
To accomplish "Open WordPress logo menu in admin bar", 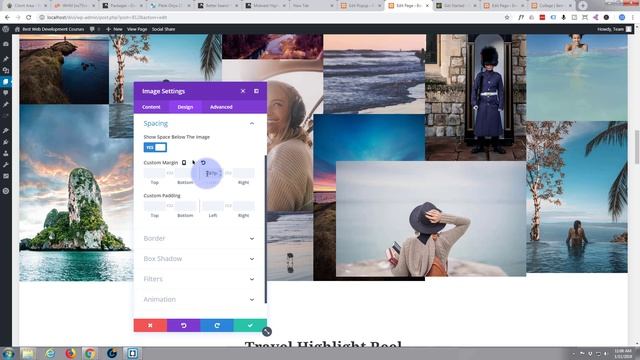I will tap(5, 29).
